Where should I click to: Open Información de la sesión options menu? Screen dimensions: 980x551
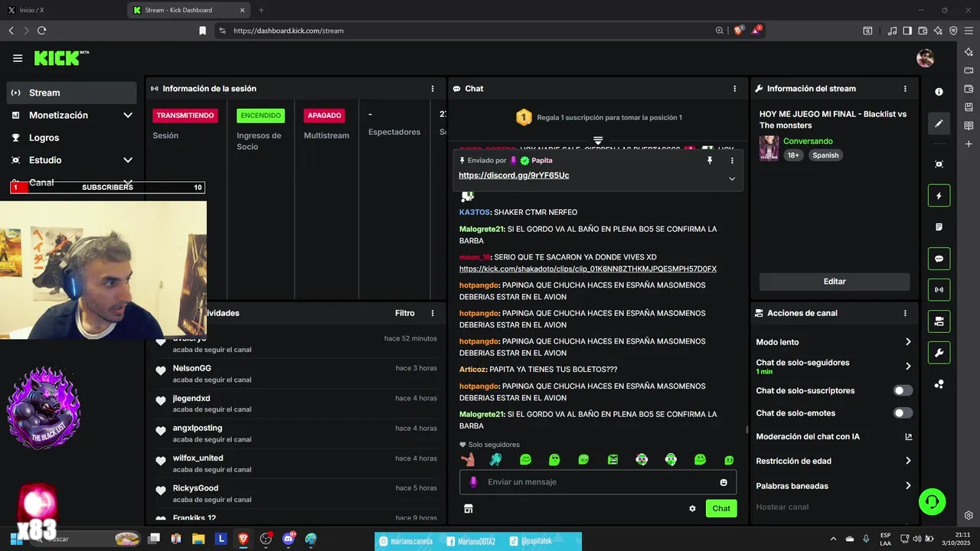tap(433, 89)
